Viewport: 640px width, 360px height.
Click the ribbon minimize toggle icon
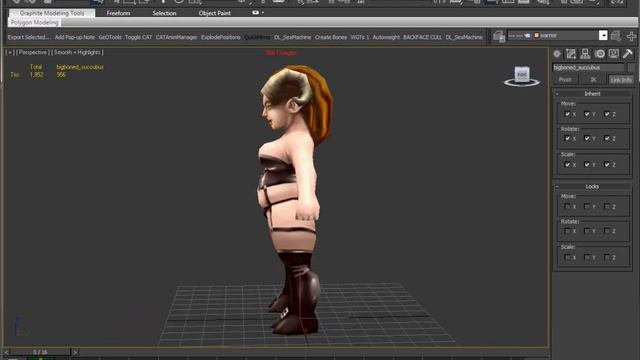257,13
